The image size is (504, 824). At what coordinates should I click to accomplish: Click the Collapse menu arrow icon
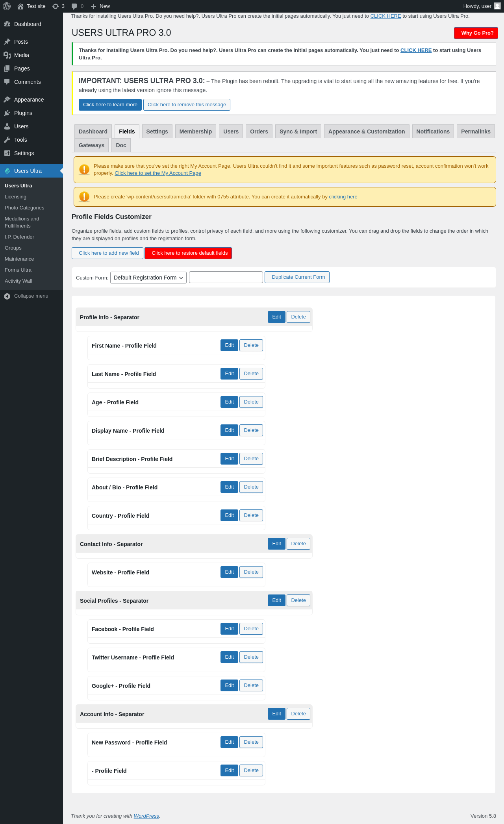click(x=7, y=296)
